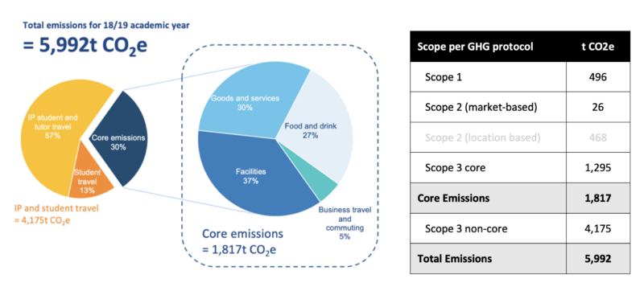Click the Scope 3 core value 1,295

pyautogui.click(x=598, y=168)
